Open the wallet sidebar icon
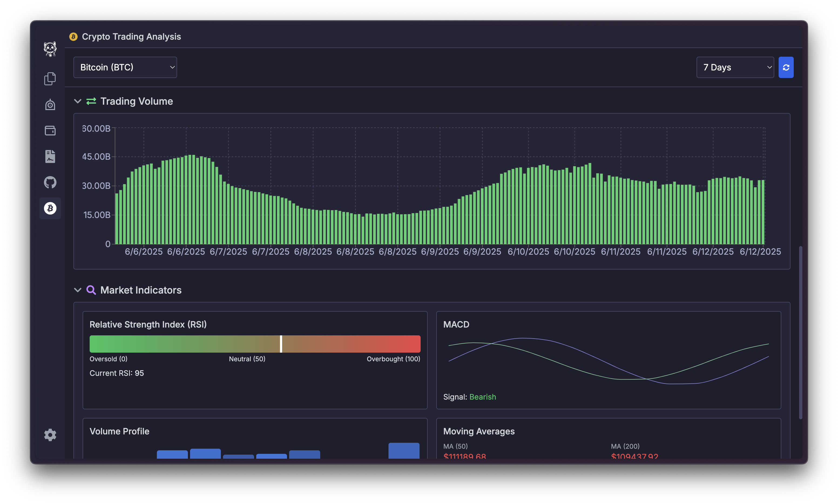This screenshot has width=838, height=504. [50, 130]
